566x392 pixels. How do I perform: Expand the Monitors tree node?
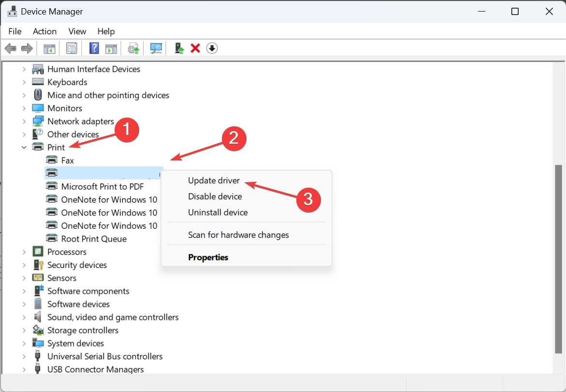[x=24, y=108]
